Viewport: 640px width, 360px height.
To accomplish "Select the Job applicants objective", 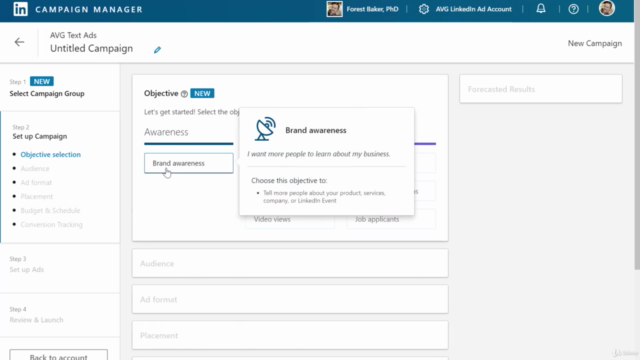I will pos(391,219).
